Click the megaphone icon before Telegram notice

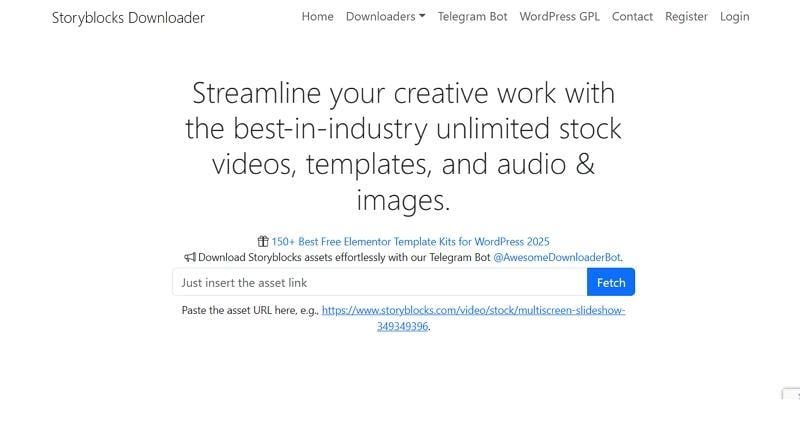tap(190, 257)
